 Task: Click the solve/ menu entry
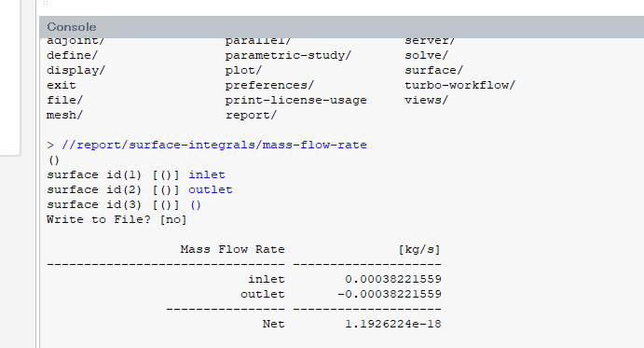point(426,55)
